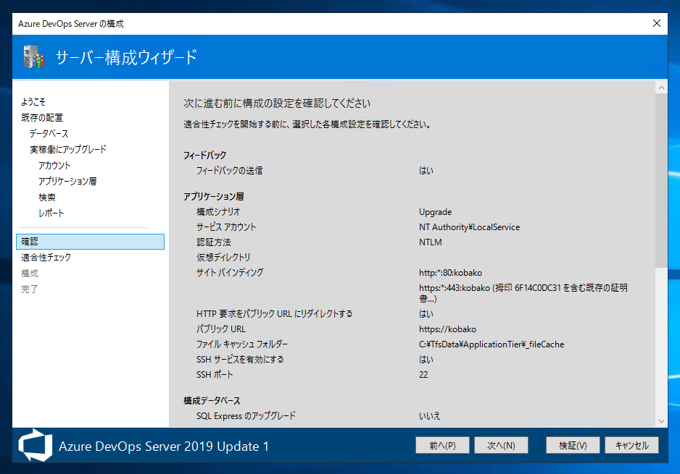The width and height of the screenshot is (680, 474).
Task: Click the NTLM value
Action: point(430,242)
